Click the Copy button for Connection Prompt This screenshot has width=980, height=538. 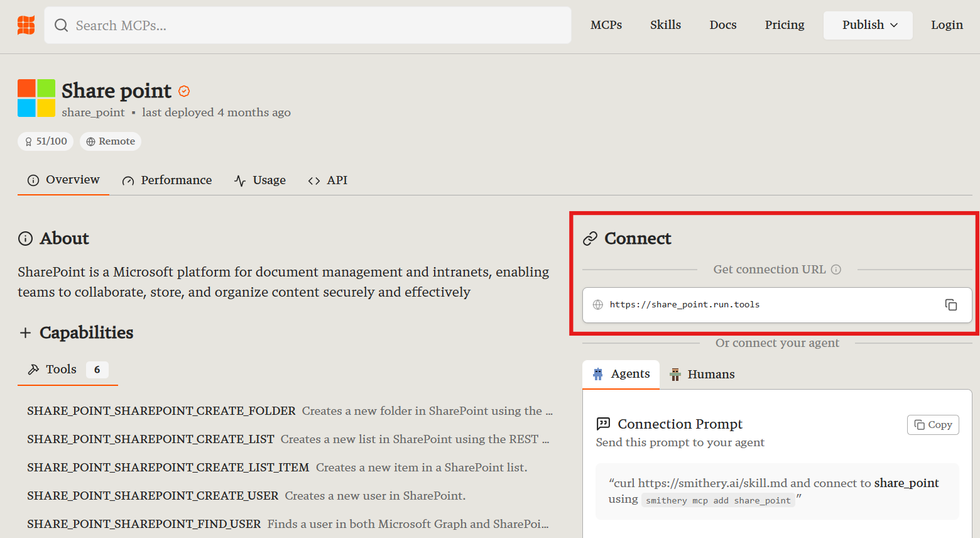pos(933,425)
